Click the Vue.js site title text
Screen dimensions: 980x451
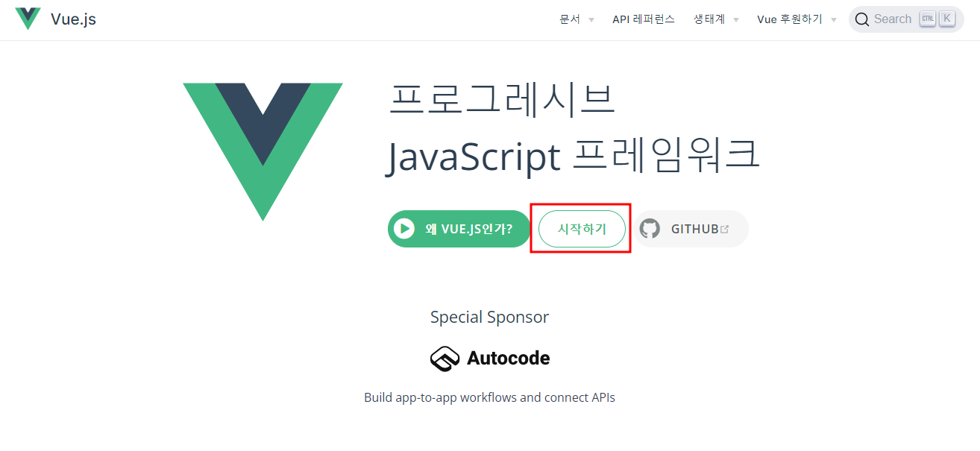(73, 19)
